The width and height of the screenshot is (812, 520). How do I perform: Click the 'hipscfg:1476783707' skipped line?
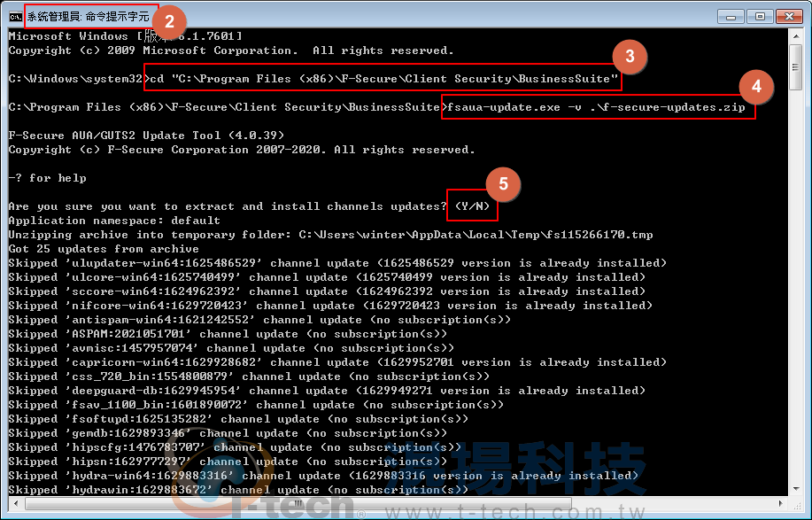235,447
